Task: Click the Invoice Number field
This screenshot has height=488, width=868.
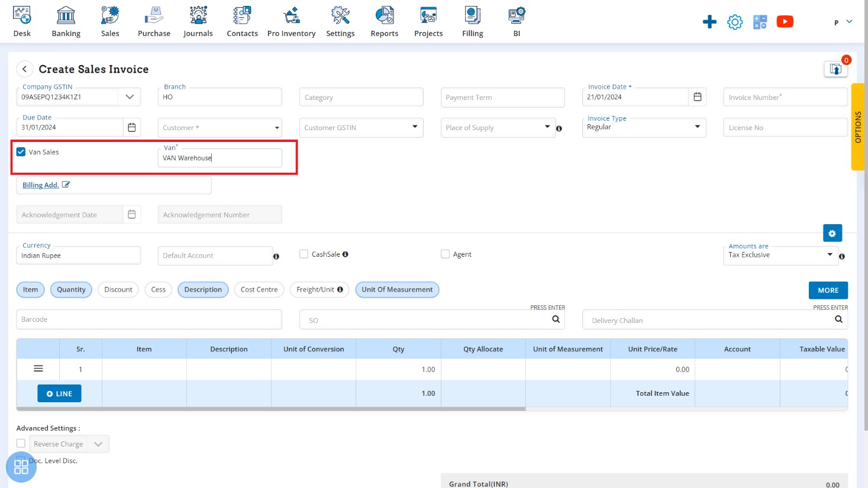Action: tap(785, 97)
